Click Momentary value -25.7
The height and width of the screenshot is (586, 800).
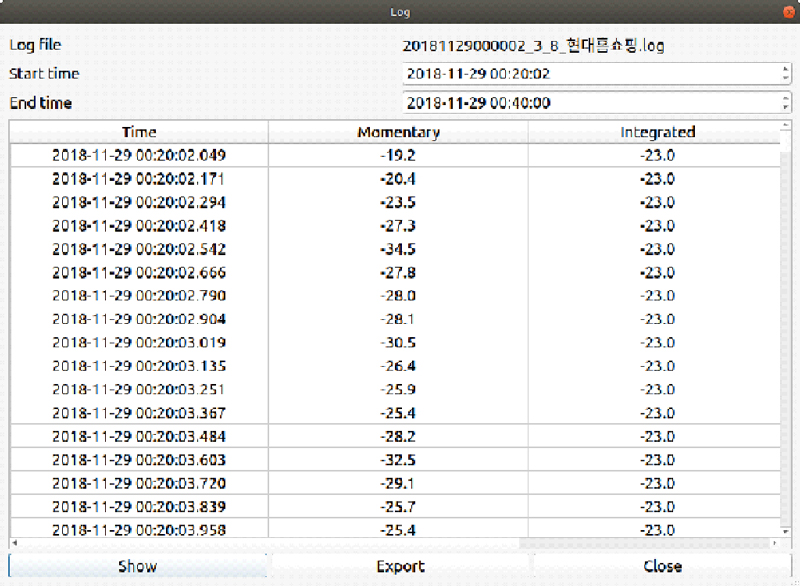[398, 507]
